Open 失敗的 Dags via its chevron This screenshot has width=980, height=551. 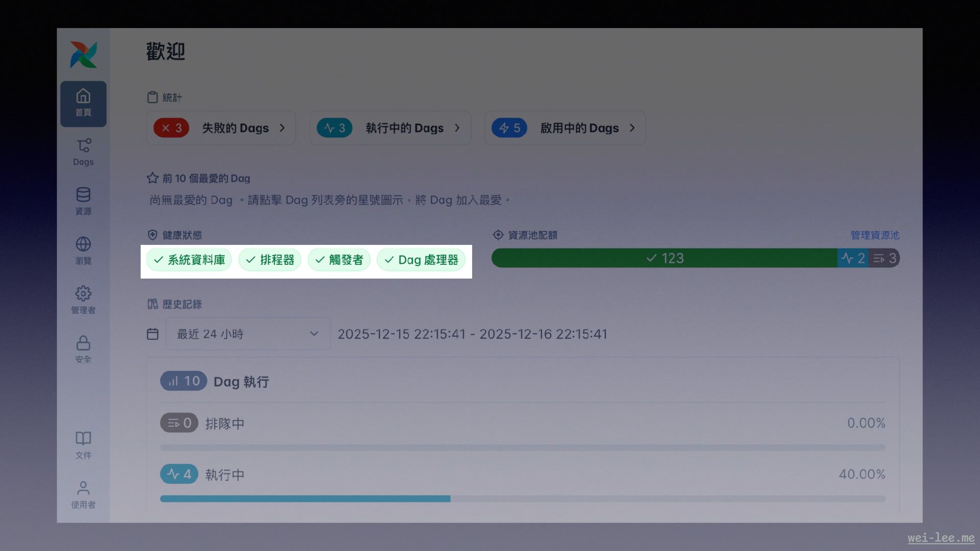pyautogui.click(x=282, y=128)
